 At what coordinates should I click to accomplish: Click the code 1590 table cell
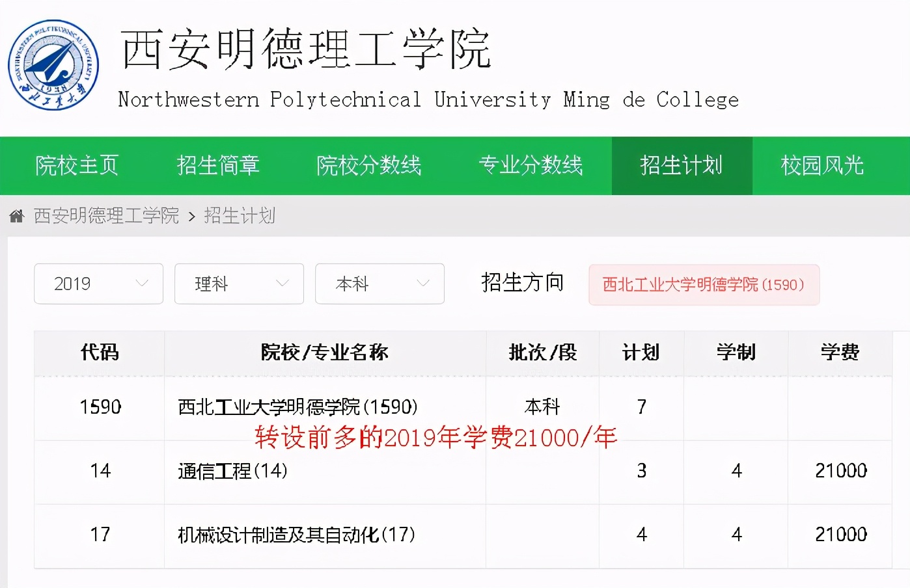coord(100,406)
